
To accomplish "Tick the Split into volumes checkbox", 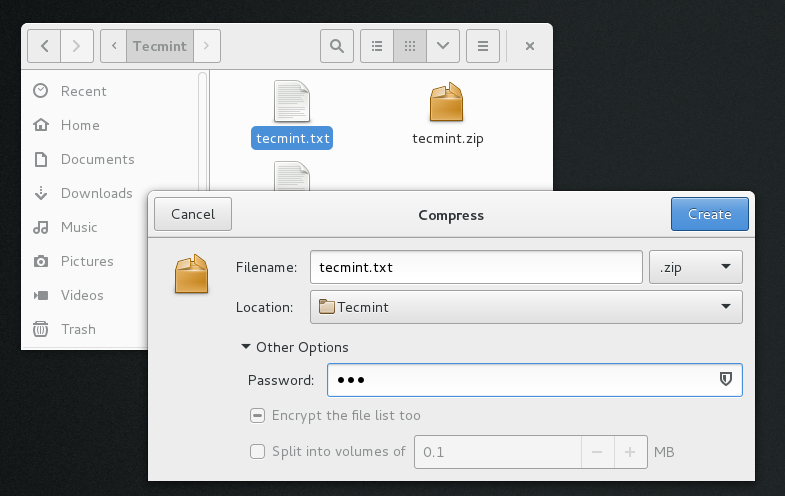I will pos(257,452).
